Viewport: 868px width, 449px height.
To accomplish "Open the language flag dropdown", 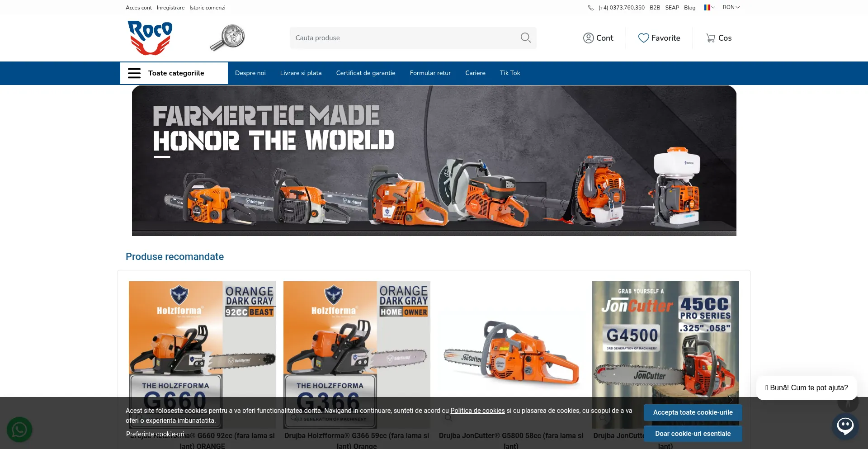I will pyautogui.click(x=709, y=8).
